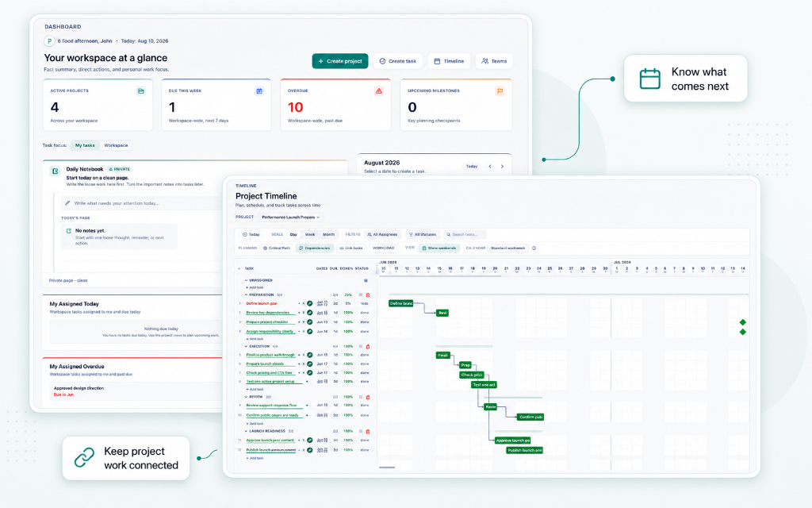812x508 pixels.
Task: Click the info icon next to Standard workweek
Action: (x=534, y=248)
